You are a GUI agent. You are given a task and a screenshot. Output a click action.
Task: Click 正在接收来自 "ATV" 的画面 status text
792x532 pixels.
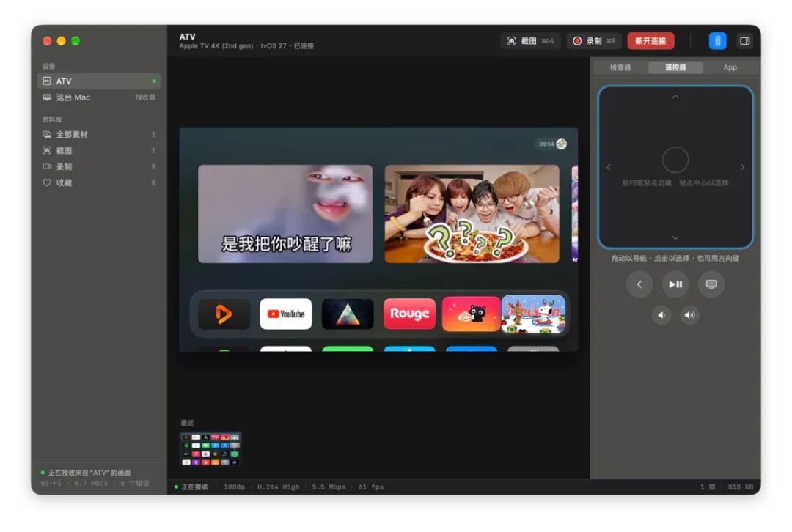pyautogui.click(x=89, y=473)
